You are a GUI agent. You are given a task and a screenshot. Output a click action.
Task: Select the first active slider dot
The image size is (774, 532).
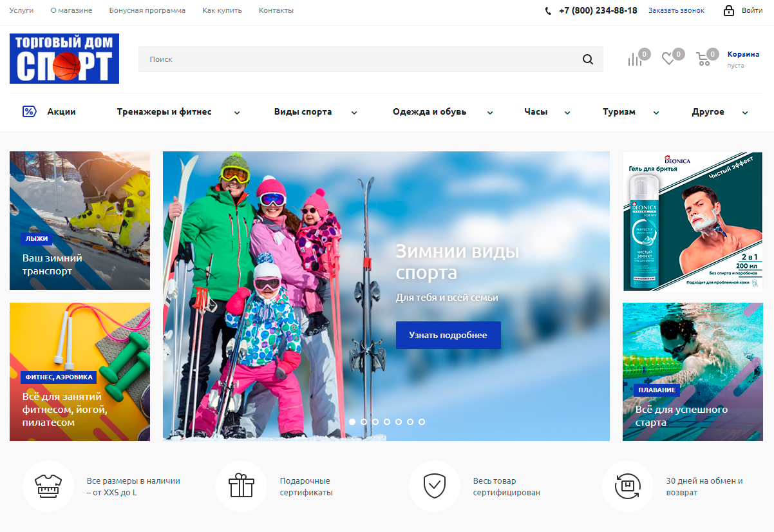click(x=352, y=422)
